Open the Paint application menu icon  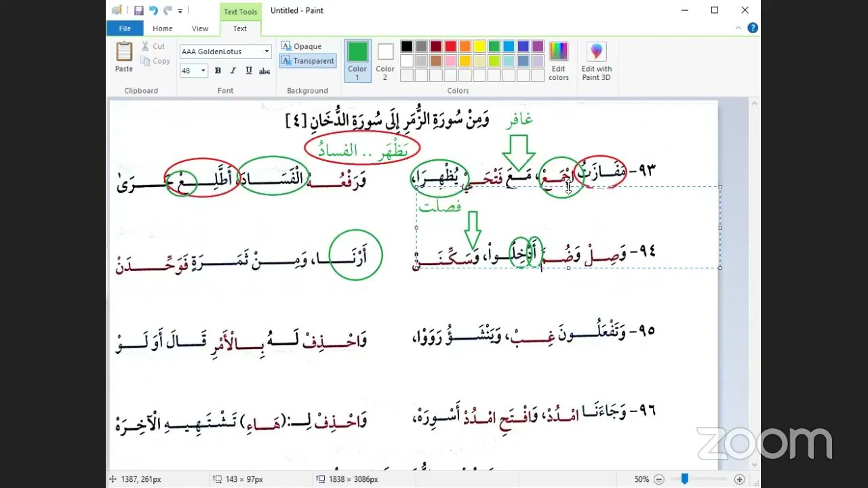coord(117,10)
